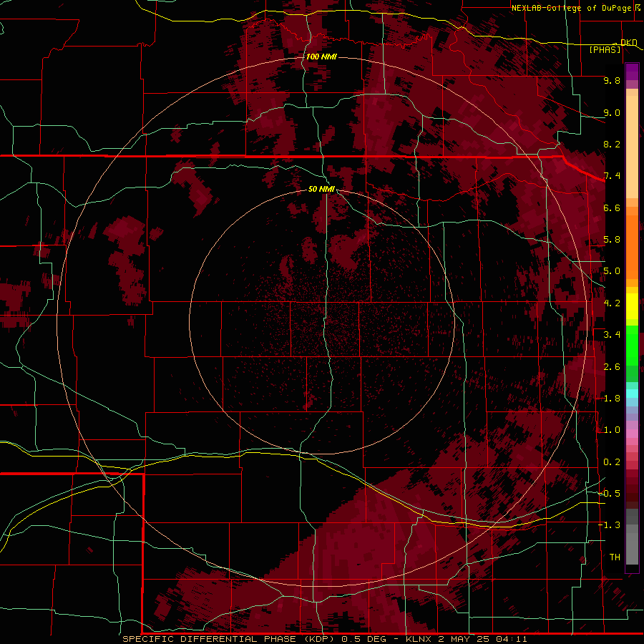Click the OKD label above the color bar
Image resolution: width=644 pixels, height=644 pixels.
coord(628,42)
